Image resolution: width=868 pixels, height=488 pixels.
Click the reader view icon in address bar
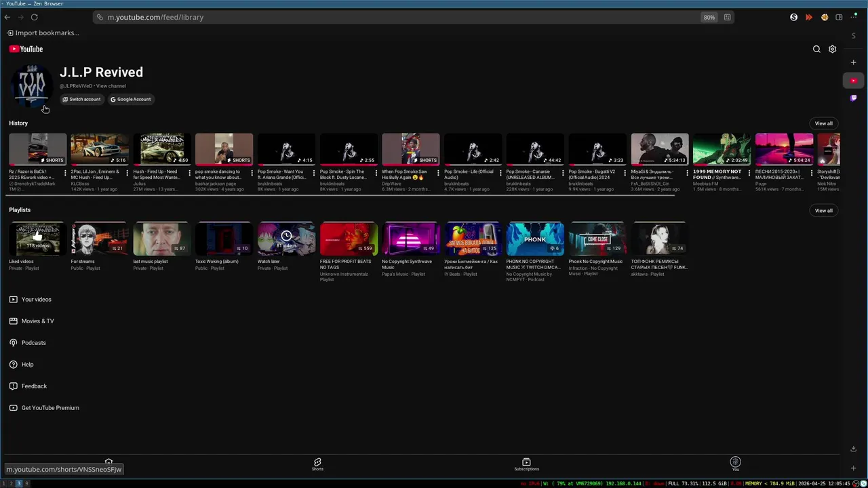pyautogui.click(x=727, y=17)
